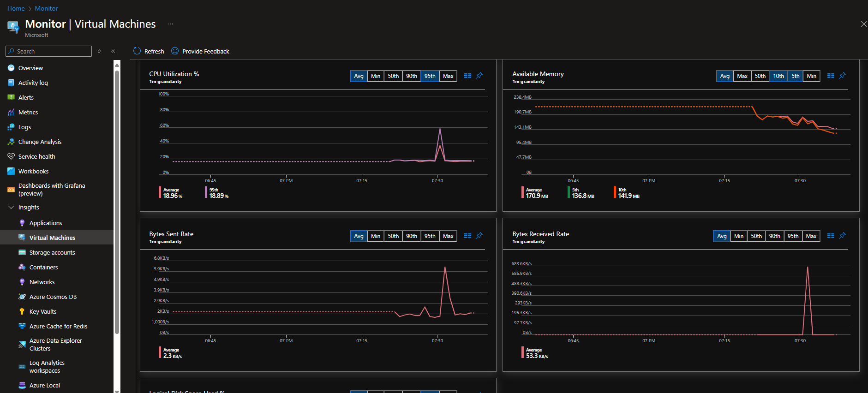Pin the Available Memory chart
Image resolution: width=868 pixels, height=393 pixels.
tap(842, 76)
